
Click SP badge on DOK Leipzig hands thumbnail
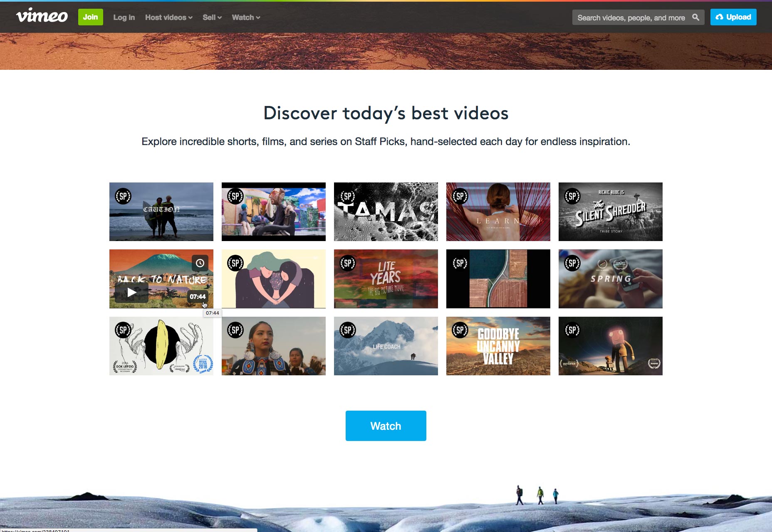coord(123,330)
